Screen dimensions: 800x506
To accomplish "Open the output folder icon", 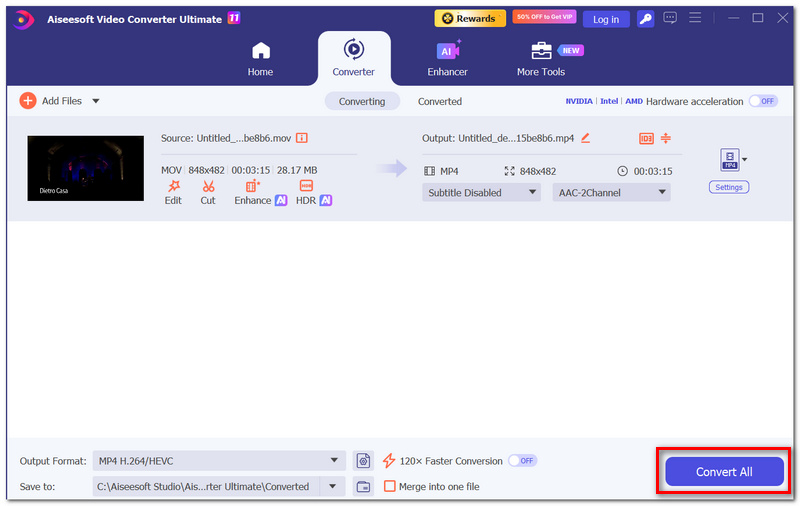I will (x=363, y=486).
